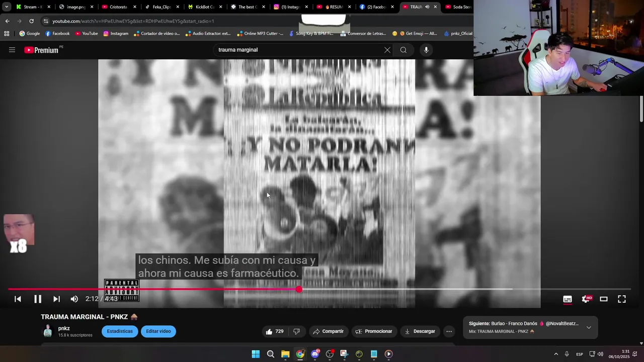Open the pnkz channel avatar
Image resolution: width=644 pixels, height=362 pixels.
coord(48,331)
